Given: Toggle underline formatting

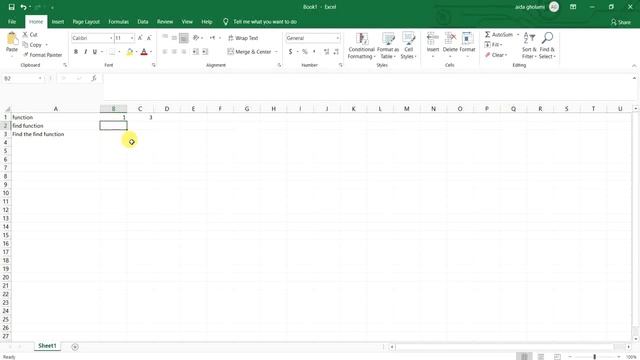Looking at the screenshot, I should [95, 52].
